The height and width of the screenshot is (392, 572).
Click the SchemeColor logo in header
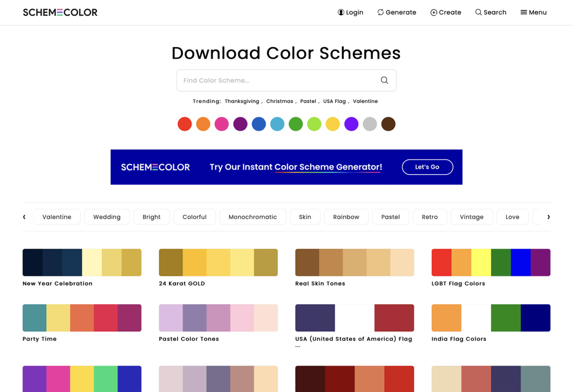pos(60,13)
